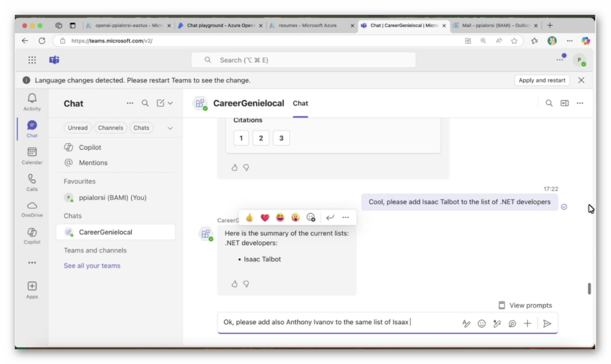Go back in the browser
611x364 pixels.
(x=25, y=41)
